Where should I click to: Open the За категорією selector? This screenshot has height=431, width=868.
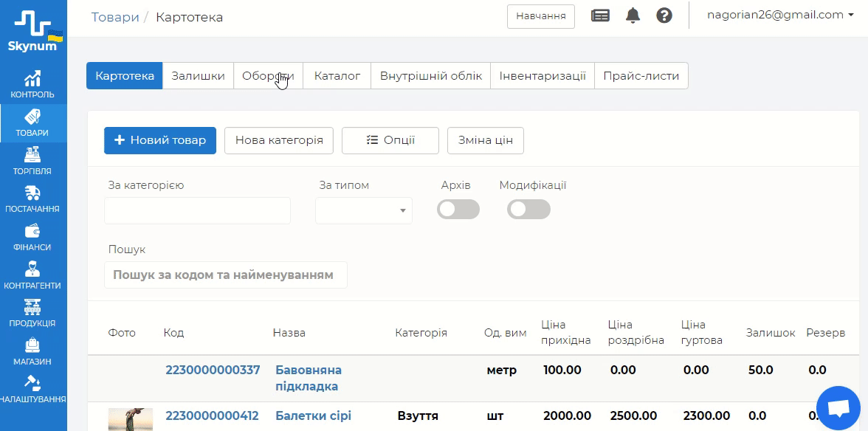[197, 210]
